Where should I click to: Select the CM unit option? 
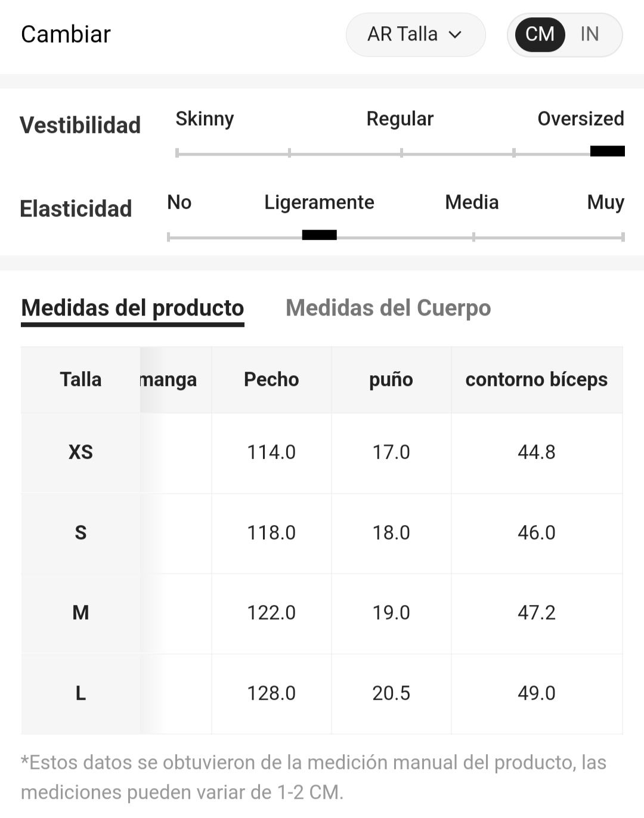click(540, 35)
